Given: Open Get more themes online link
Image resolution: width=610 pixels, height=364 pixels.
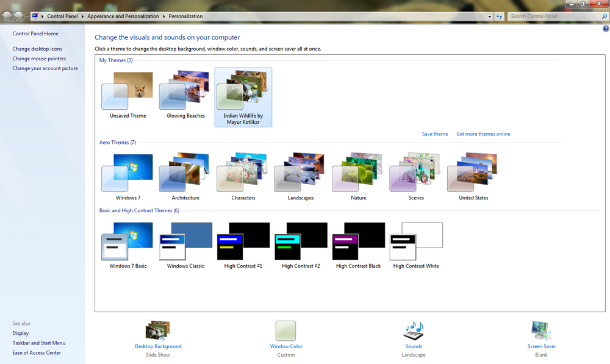Looking at the screenshot, I should 483,134.
